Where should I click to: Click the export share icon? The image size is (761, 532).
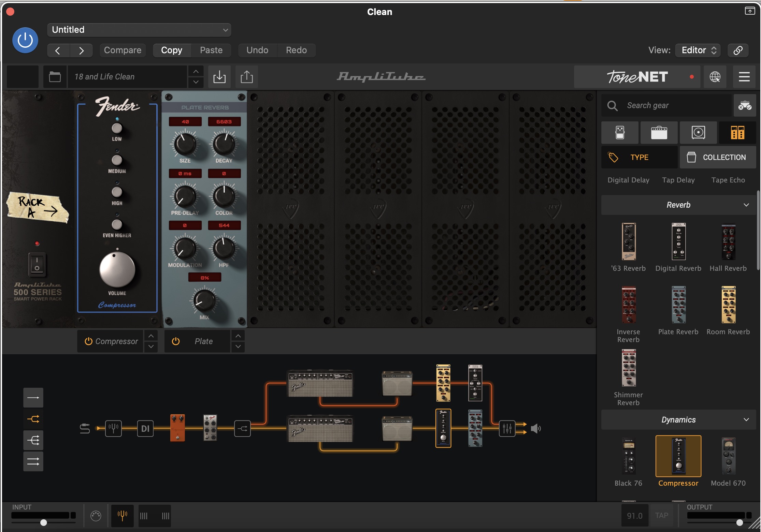pos(247,77)
